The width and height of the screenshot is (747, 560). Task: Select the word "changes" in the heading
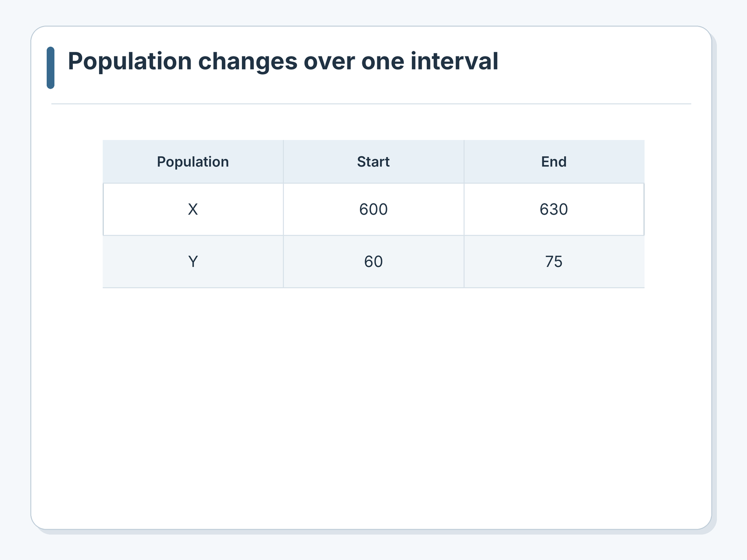point(247,62)
